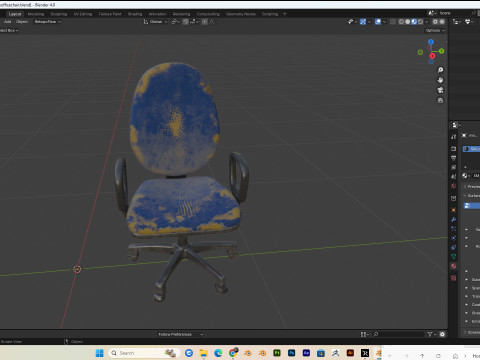Switch to the Modeling workspace tab
This screenshot has height=360, width=480.
(36, 14)
